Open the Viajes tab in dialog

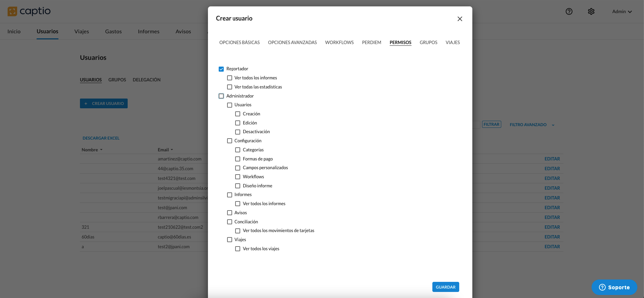453,43
